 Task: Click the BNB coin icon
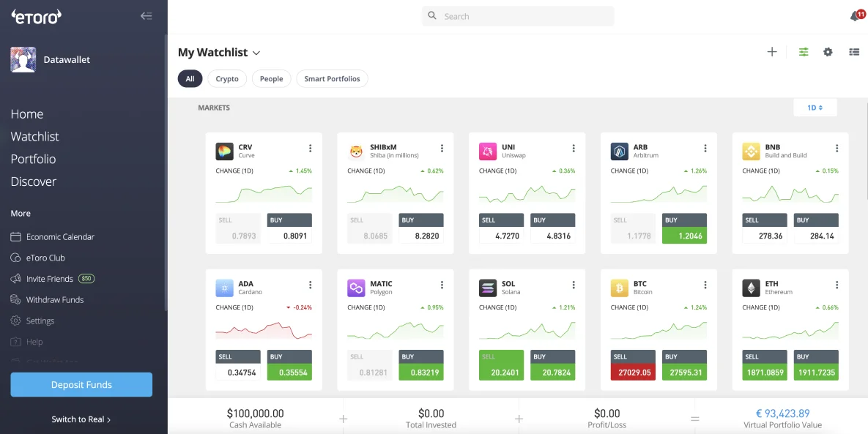click(752, 151)
